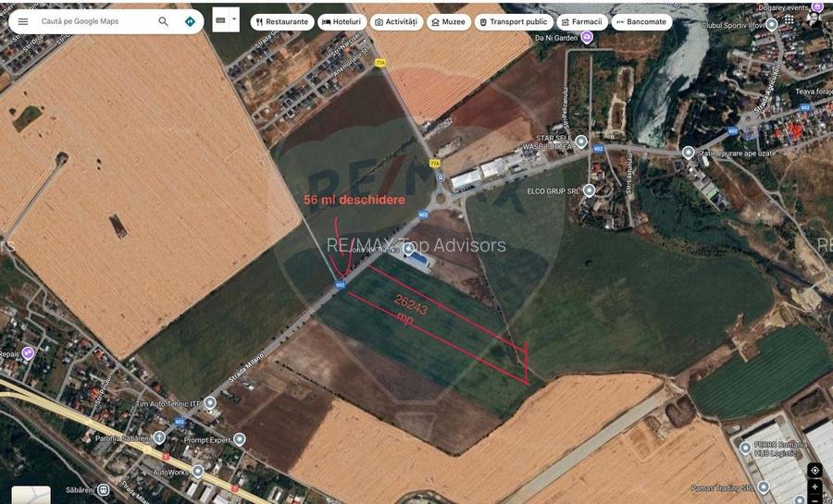Open directions with the blue arrow icon

(190, 22)
